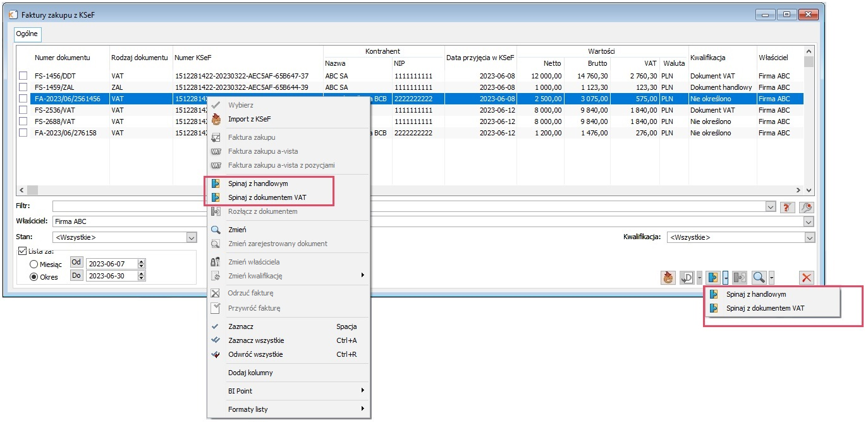This screenshot has height=422, width=868.
Task: Choose Zaznacz wszystkie from context menu
Action: (x=288, y=340)
